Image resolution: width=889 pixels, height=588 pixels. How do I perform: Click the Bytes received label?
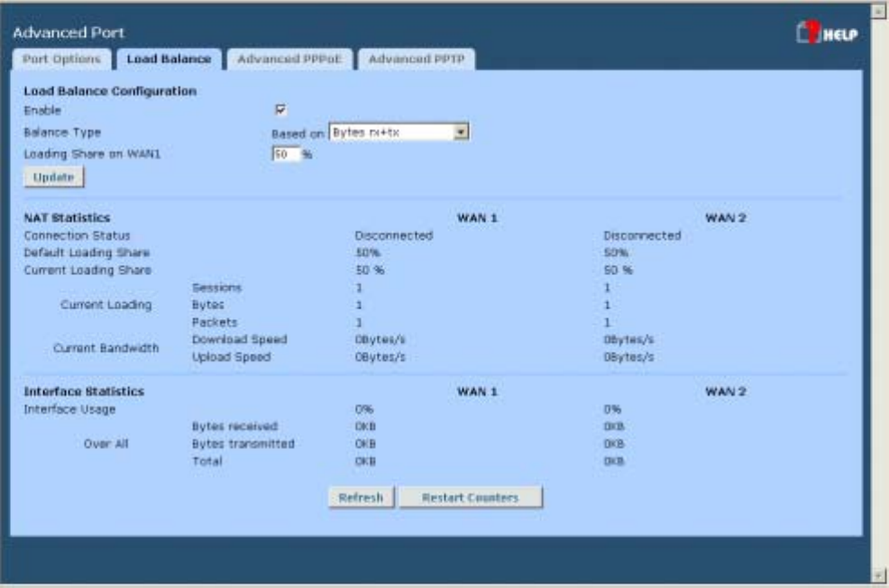[x=234, y=426]
